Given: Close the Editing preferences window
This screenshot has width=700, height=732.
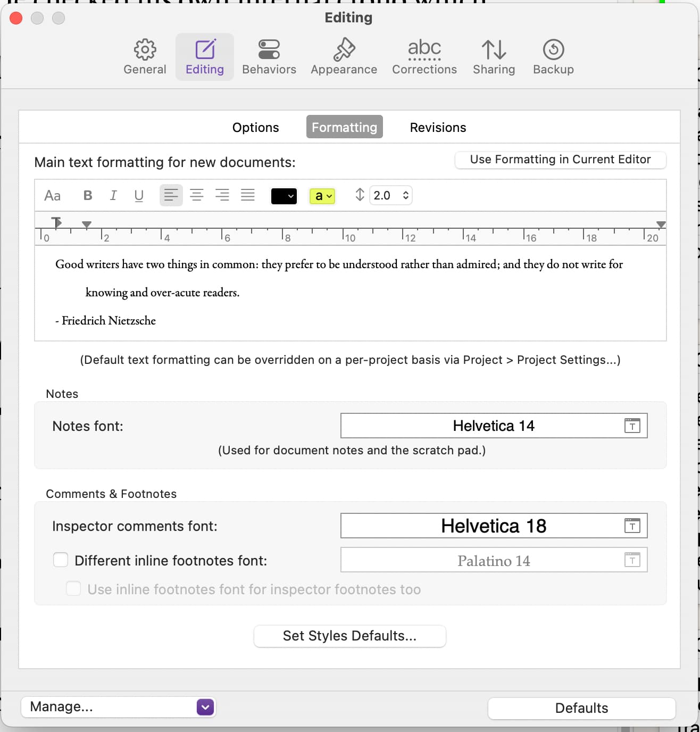Looking at the screenshot, I should click(x=16, y=18).
